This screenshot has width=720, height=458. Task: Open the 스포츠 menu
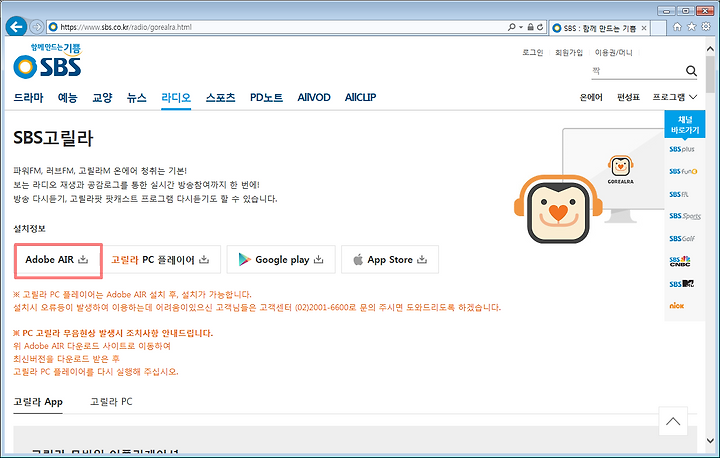[x=220, y=97]
